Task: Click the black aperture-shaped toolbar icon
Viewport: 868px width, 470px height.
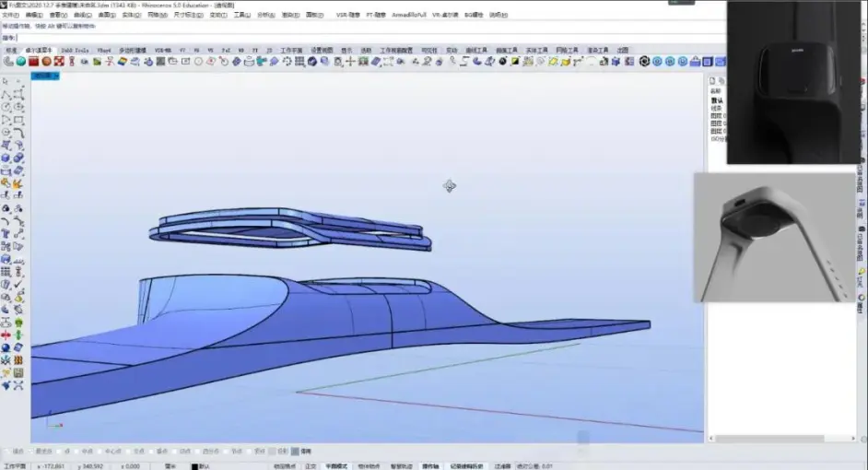Action: point(644,62)
